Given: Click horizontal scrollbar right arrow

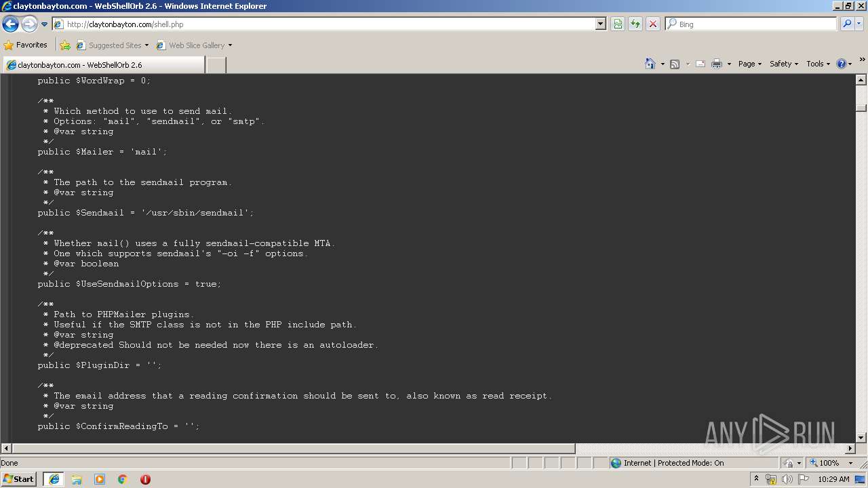Looking at the screenshot, I should pyautogui.click(x=850, y=449).
